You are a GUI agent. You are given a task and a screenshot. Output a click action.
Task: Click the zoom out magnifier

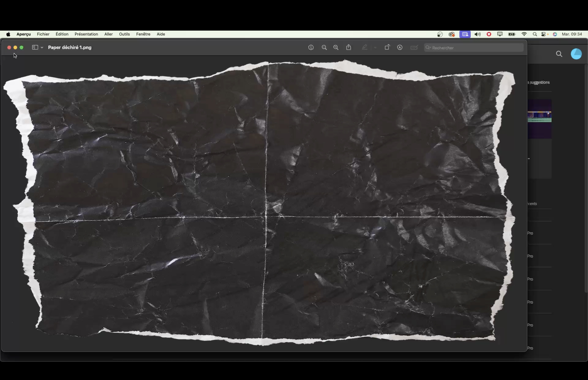click(324, 47)
